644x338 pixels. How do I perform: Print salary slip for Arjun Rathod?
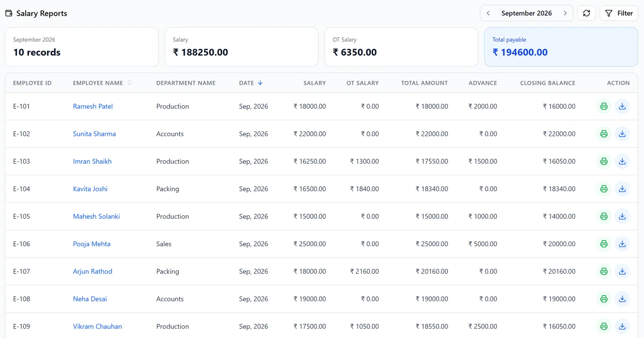604,271
